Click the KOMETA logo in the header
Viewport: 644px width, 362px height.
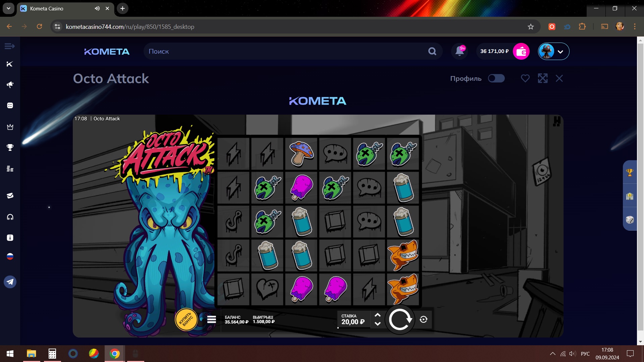(107, 52)
